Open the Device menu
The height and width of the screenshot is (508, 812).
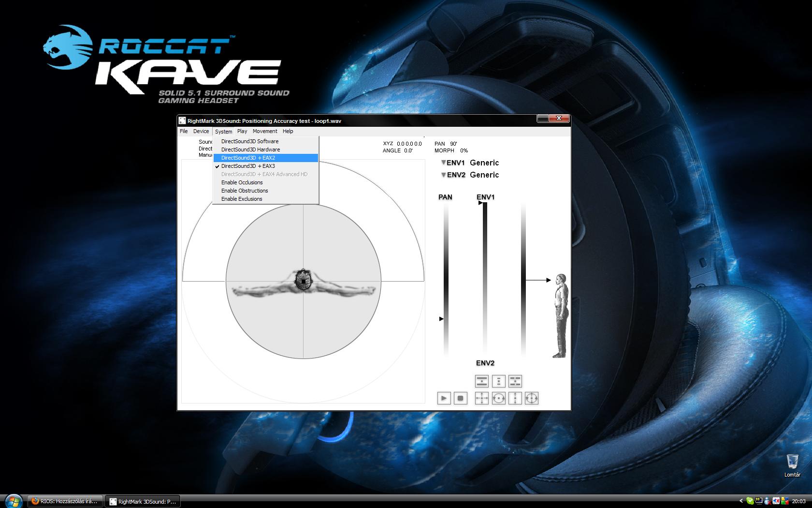click(x=201, y=131)
